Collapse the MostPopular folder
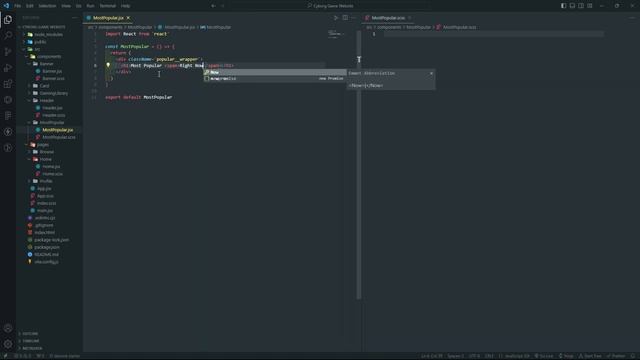The width and height of the screenshot is (640, 360). [x=51, y=122]
